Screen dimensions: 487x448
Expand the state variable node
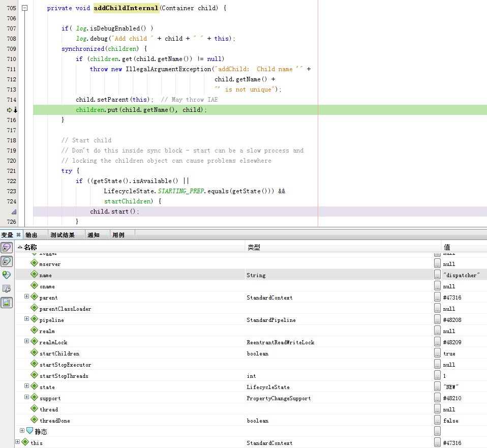coord(27,386)
